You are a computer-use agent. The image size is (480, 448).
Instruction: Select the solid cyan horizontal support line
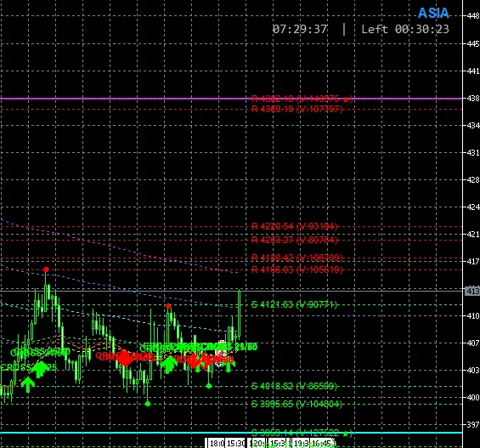[231, 433]
